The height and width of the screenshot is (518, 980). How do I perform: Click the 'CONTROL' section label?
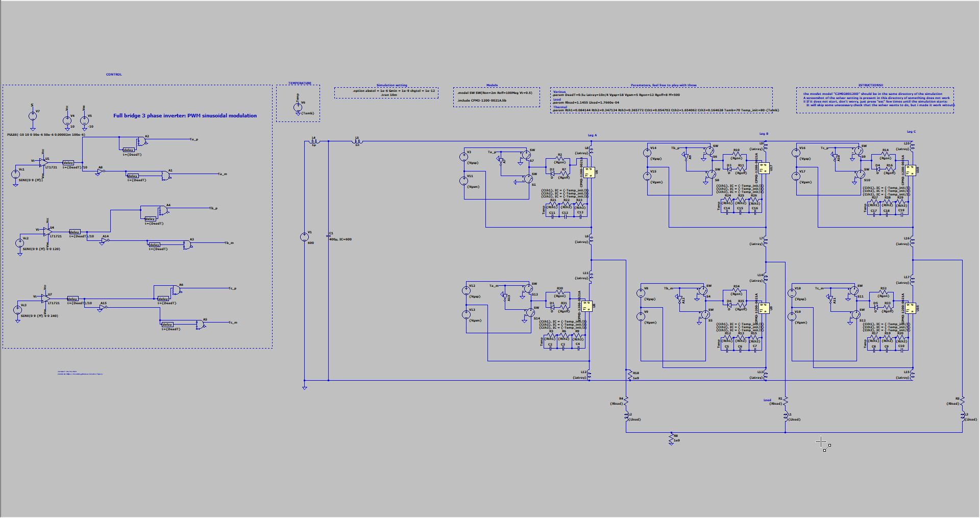pos(114,75)
